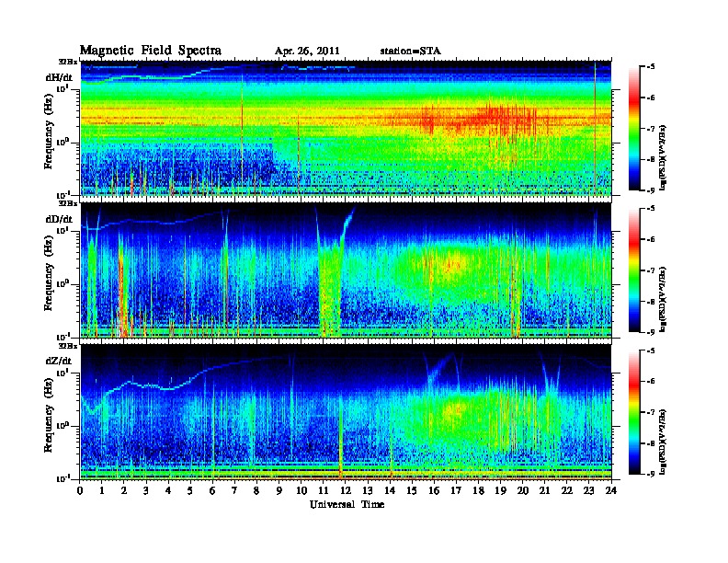Click the 'dZ/dt' panel label
This screenshot has width=728, height=563.
click(59, 361)
